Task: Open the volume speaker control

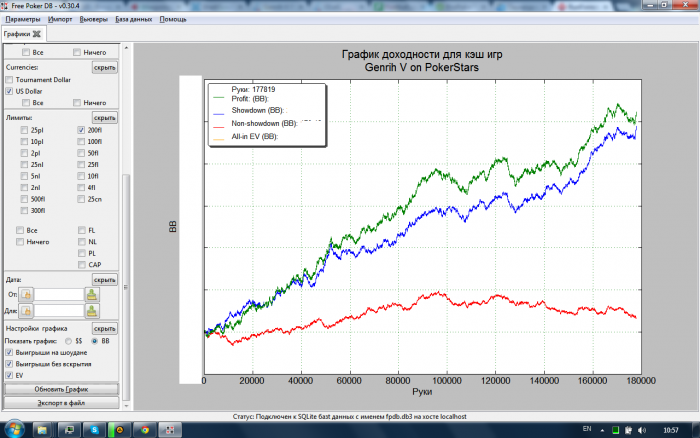Action: coord(642,430)
